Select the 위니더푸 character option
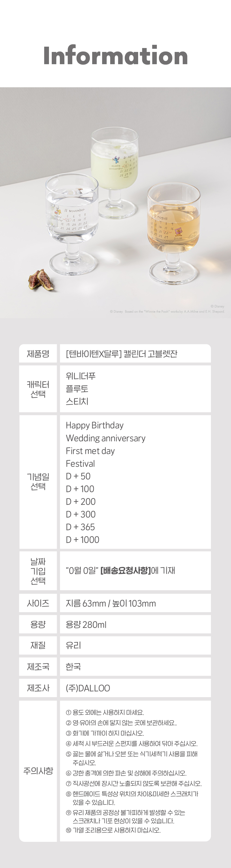This screenshot has width=231, height=868. 81,376
